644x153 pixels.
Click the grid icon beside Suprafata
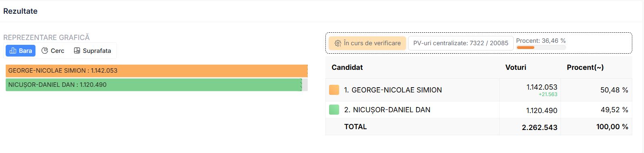[77, 50]
